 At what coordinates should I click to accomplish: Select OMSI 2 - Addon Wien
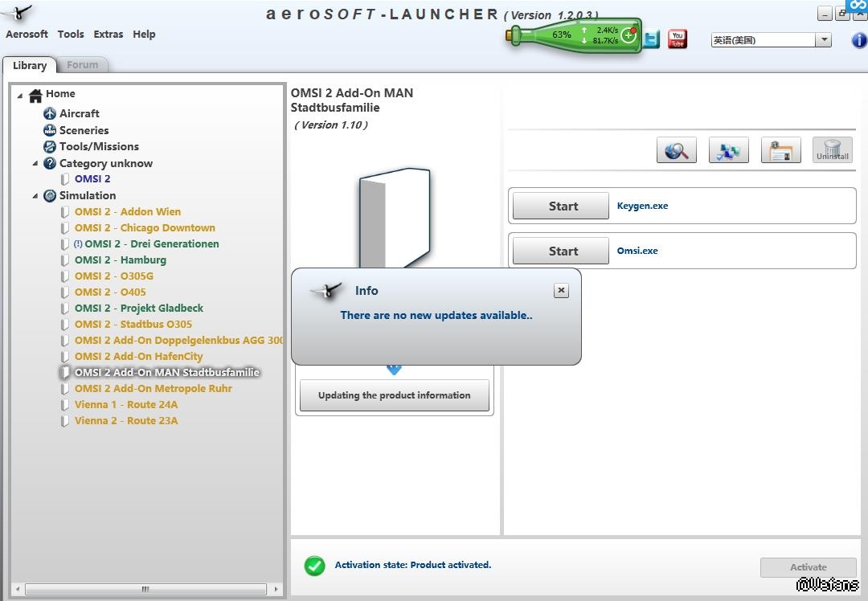(x=127, y=211)
